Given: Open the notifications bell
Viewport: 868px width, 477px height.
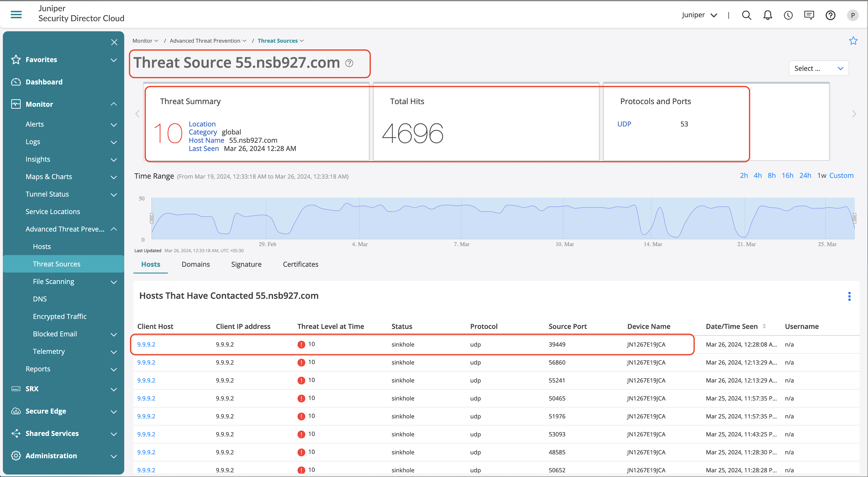Looking at the screenshot, I should (x=767, y=15).
